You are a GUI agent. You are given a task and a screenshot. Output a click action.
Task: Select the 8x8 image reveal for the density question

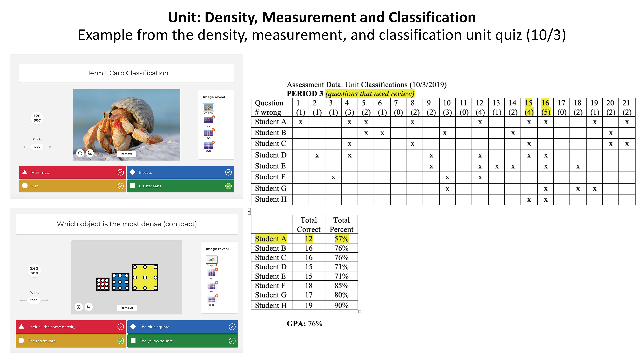tap(211, 299)
